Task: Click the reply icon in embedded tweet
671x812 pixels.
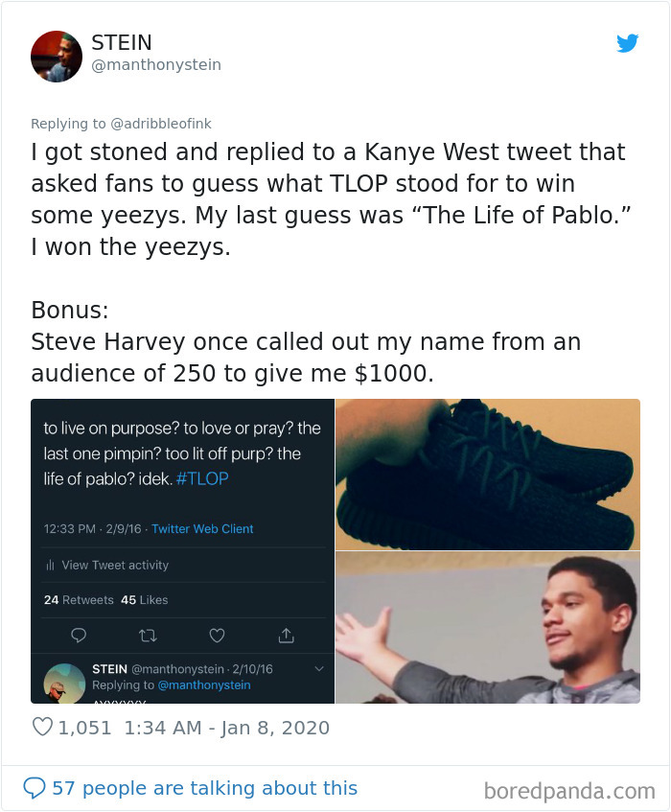Action: point(79,635)
